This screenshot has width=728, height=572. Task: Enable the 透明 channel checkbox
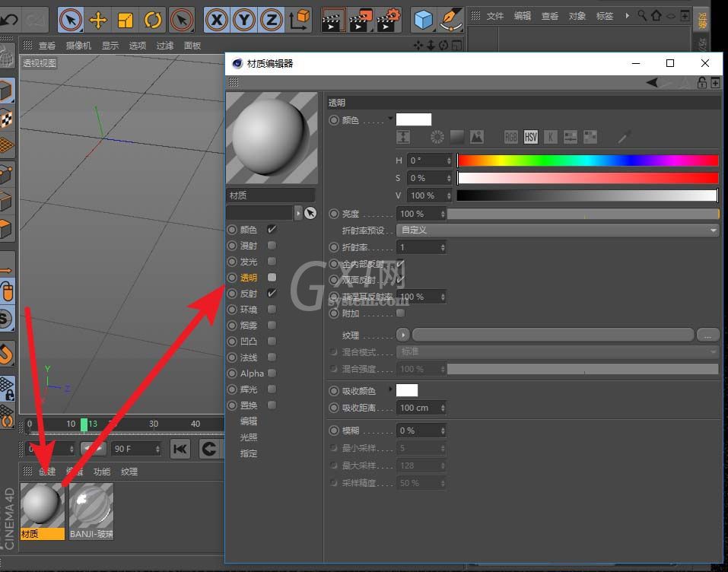click(x=272, y=277)
